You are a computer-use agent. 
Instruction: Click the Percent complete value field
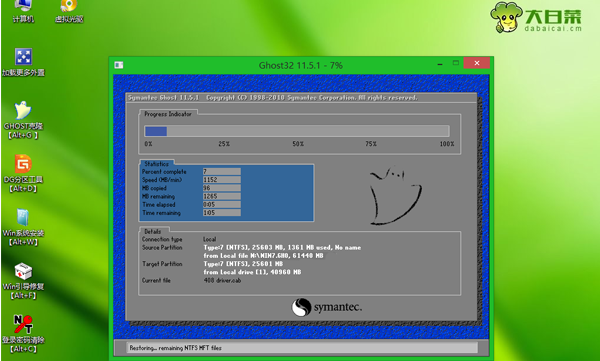(222, 172)
